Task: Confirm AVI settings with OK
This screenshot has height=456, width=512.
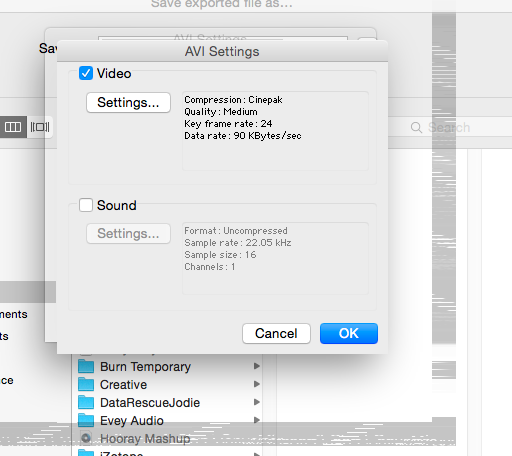Action: point(349,333)
